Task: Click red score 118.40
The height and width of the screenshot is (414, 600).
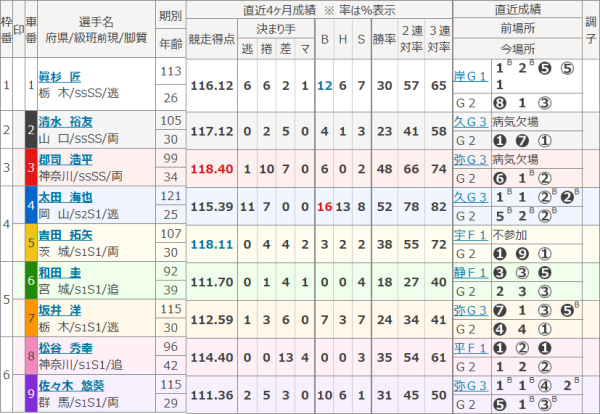Action: point(212,169)
